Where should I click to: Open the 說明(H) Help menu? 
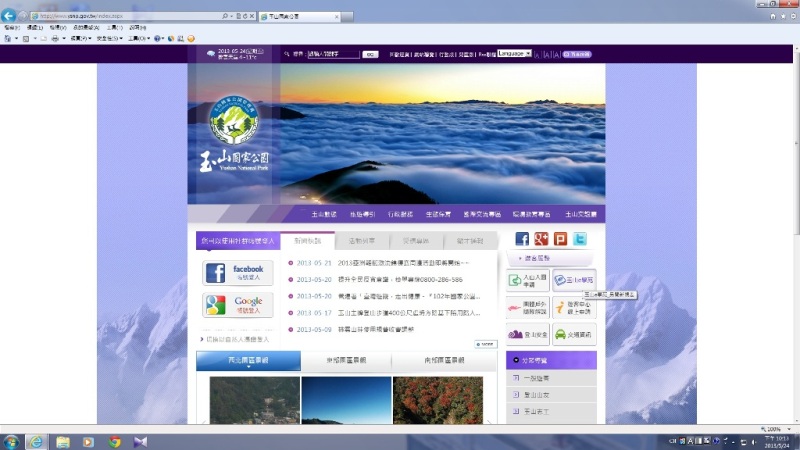click(x=137, y=28)
